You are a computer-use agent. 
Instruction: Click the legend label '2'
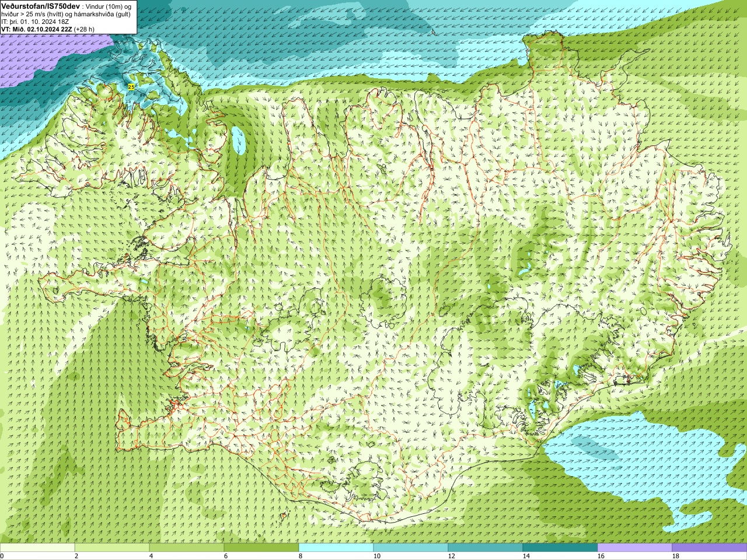[76, 556]
